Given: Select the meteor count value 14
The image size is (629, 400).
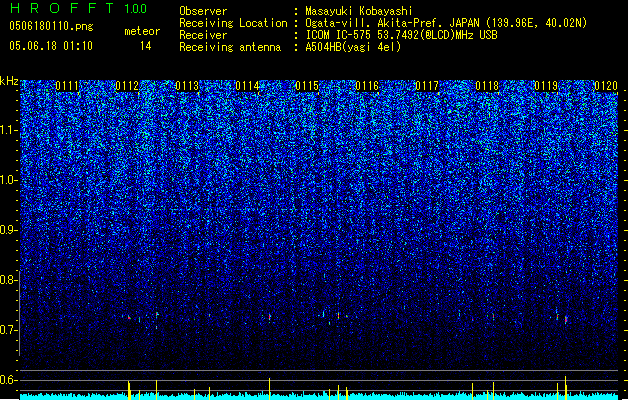Looking at the screenshot, I should [146, 46].
